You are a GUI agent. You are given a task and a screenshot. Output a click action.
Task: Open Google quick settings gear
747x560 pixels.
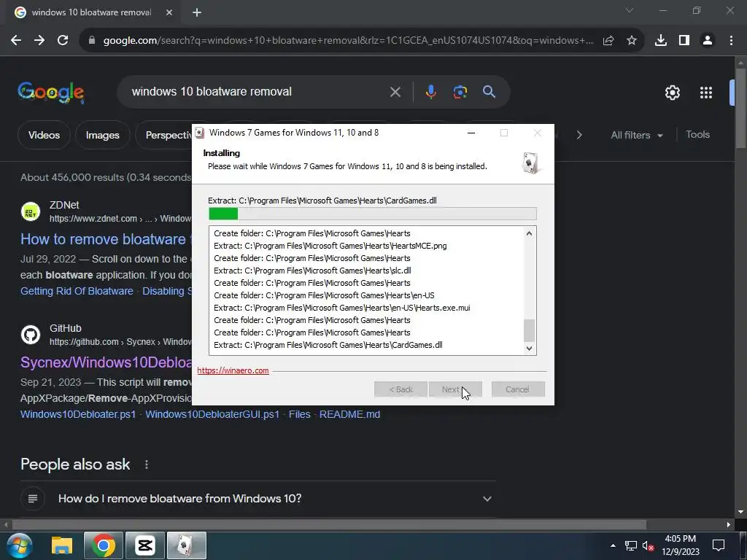[x=672, y=93]
